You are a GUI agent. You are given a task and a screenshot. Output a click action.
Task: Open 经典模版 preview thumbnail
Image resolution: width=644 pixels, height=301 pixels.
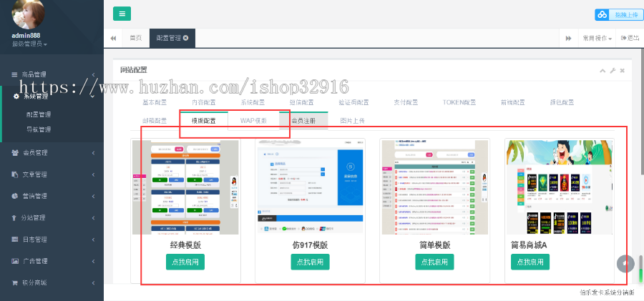click(x=185, y=187)
